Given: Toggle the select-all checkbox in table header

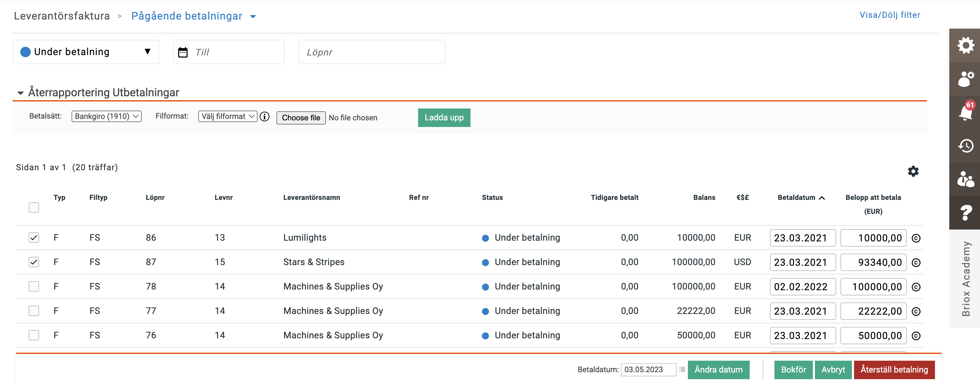Looking at the screenshot, I should (34, 207).
